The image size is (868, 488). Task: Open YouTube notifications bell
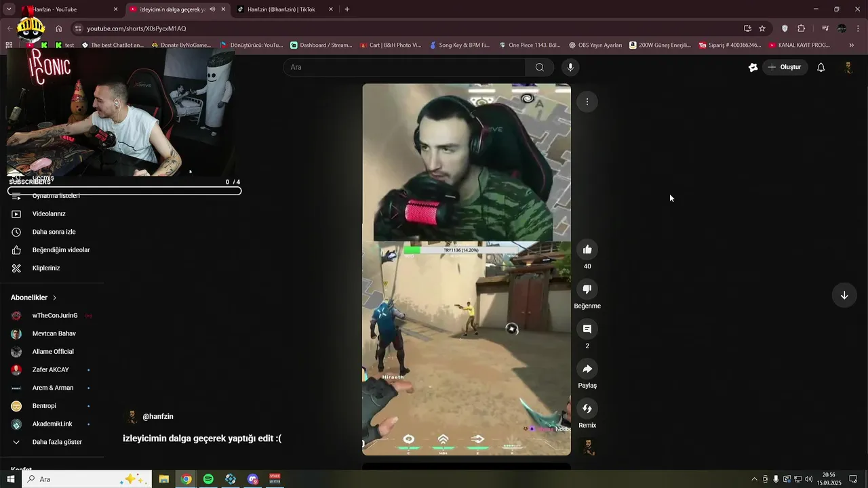[x=821, y=67]
